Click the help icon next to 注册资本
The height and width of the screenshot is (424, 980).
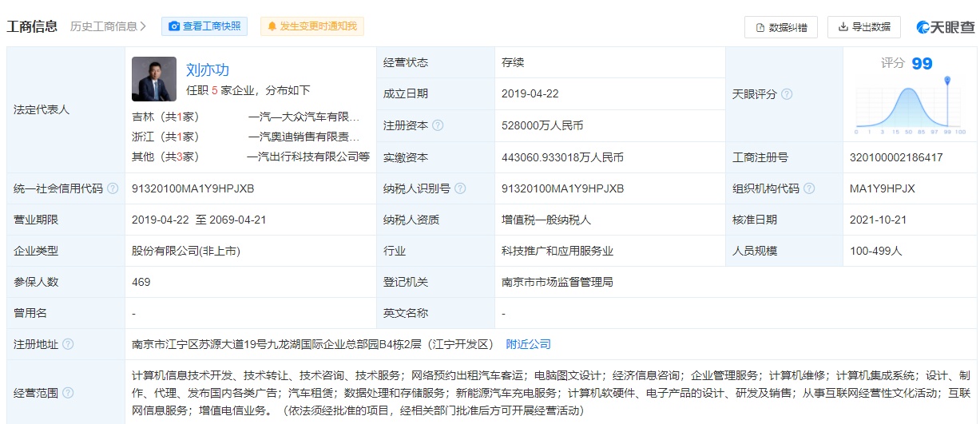tap(438, 125)
